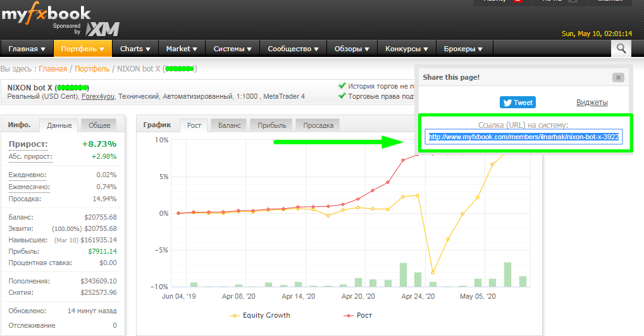This screenshot has height=336, width=644.
Task: Click the Отслеживание row label
Action: point(32,325)
